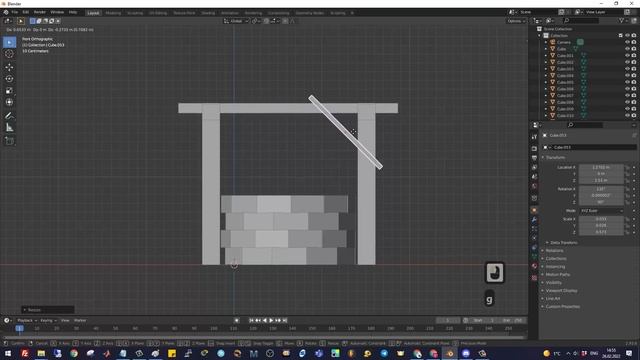Viewport: 640px width, 360px height.
Task: Select the Move tool in the toolbar
Action: [x=9, y=67]
